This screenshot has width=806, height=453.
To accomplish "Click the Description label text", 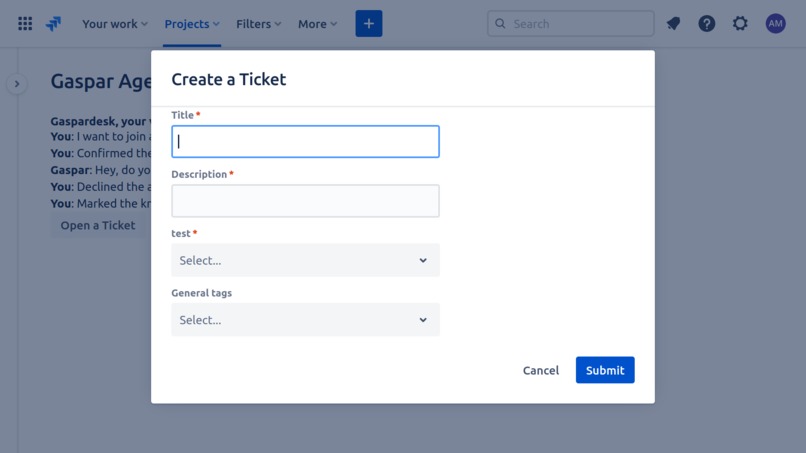I will pos(199,174).
